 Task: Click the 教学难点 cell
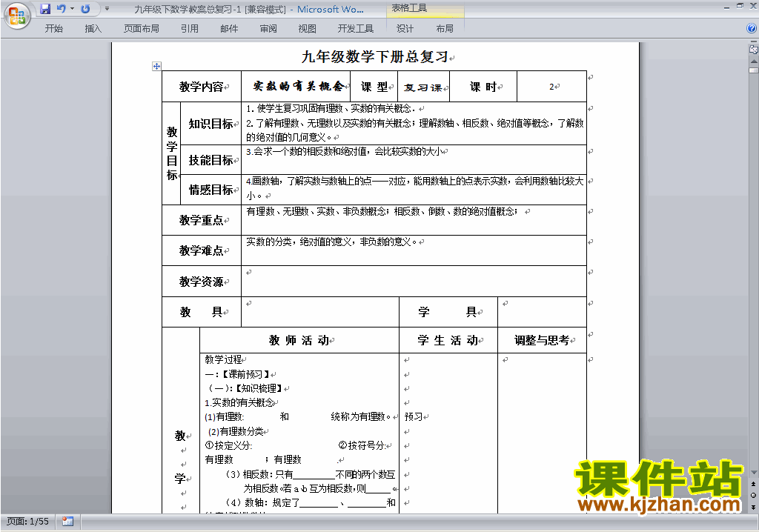click(202, 250)
